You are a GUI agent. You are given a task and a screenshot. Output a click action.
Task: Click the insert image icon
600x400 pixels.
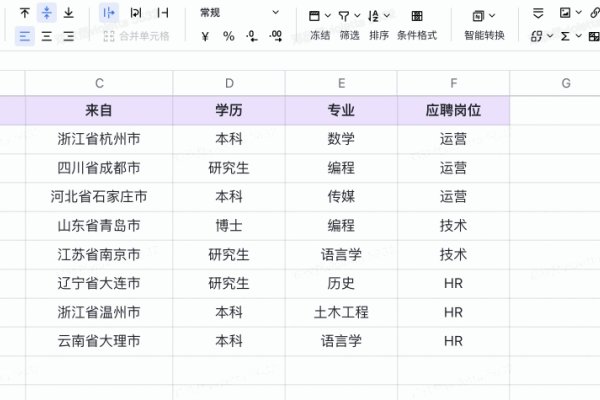565,13
